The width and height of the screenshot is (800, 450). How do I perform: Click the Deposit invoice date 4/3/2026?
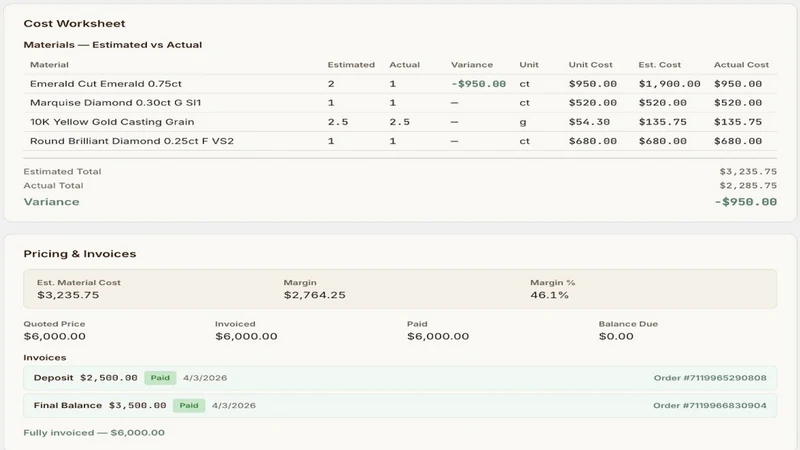click(205, 378)
